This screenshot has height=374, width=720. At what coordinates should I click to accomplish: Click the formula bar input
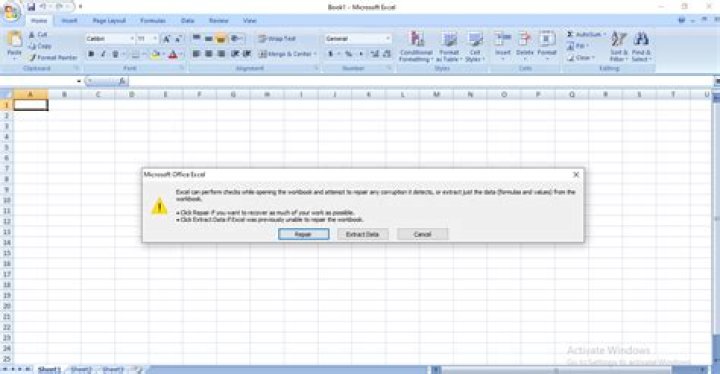[x=420, y=81]
